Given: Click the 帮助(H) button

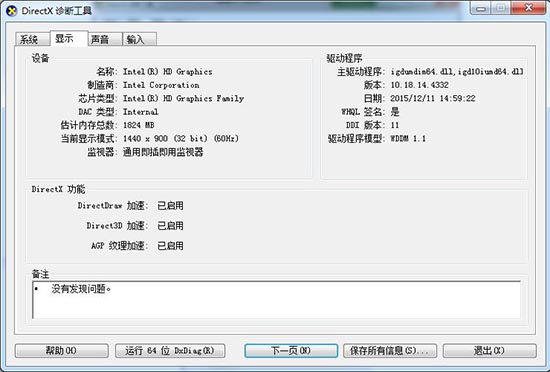Looking at the screenshot, I should pyautogui.click(x=61, y=350).
